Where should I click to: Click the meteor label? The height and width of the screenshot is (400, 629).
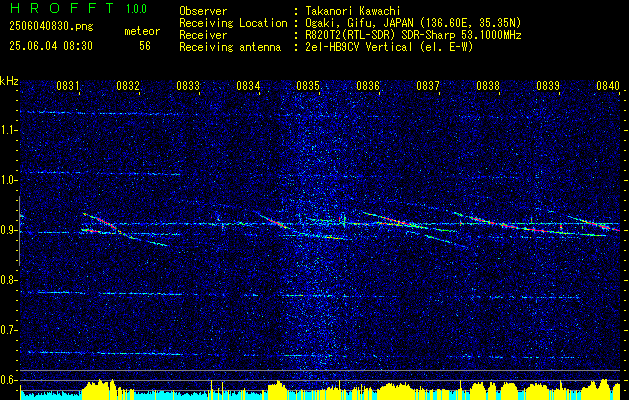click(142, 31)
